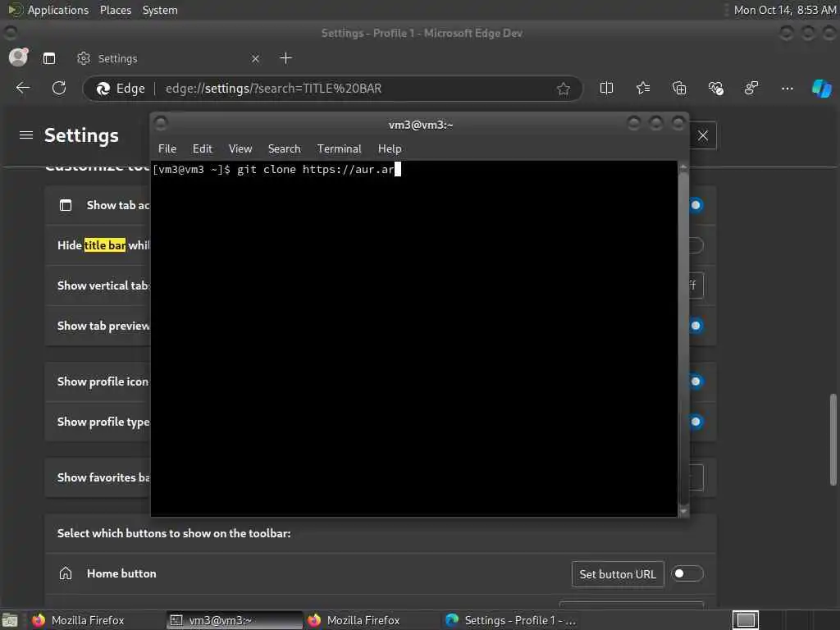Switch to vm3@vm3 terminal taskbar item
This screenshot has height=630, width=840.
click(234, 620)
